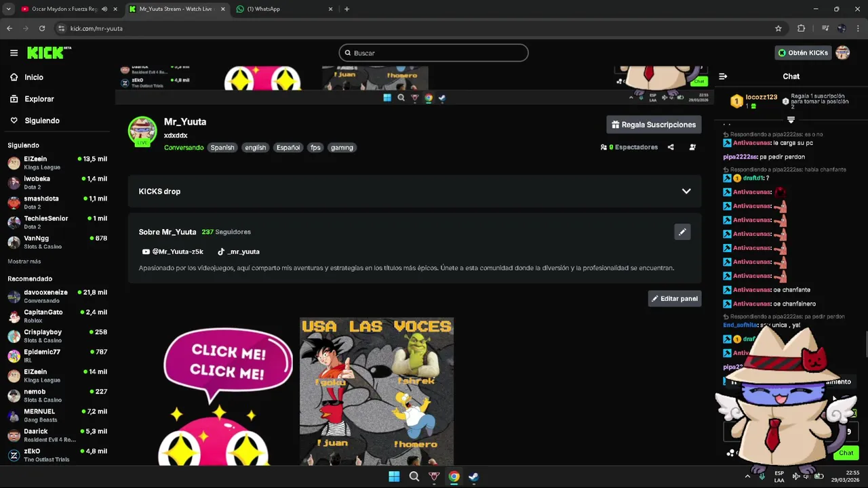View site information icon in address bar

click(61, 28)
